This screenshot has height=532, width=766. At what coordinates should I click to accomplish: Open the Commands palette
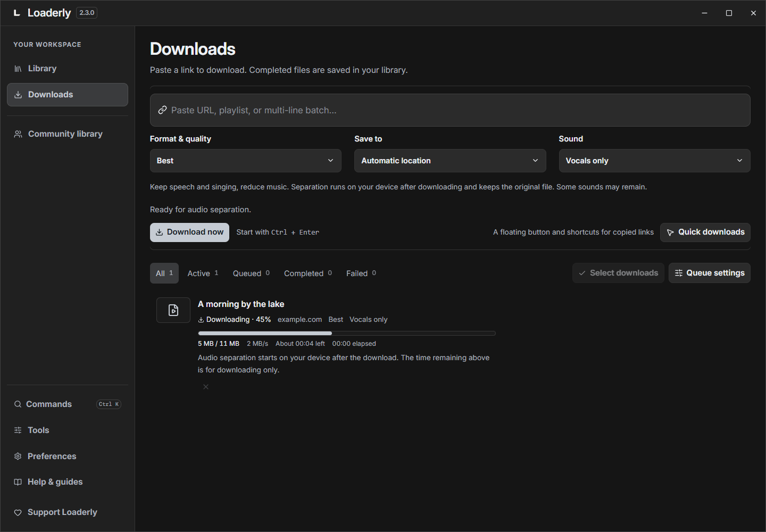68,404
